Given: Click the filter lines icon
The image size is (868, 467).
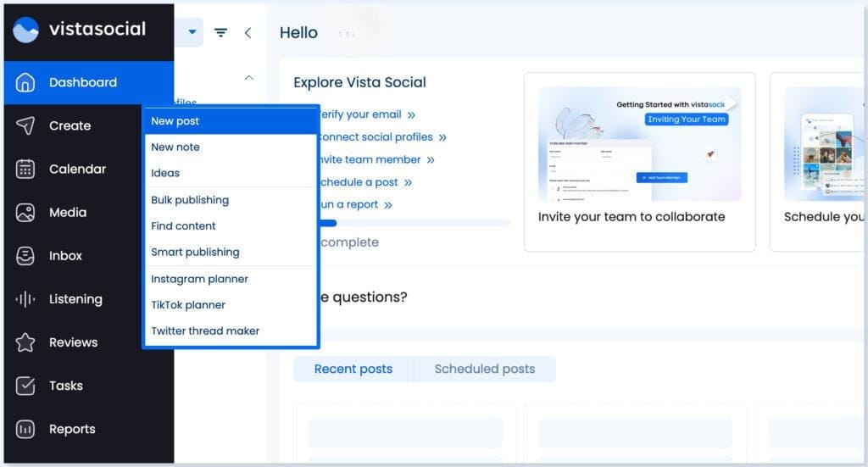Looking at the screenshot, I should 221,33.
